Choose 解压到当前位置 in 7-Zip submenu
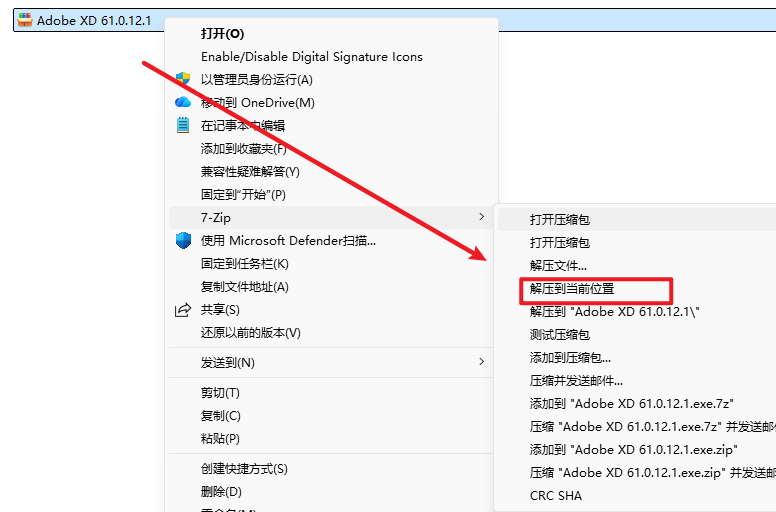The height and width of the screenshot is (512, 776). [572, 288]
